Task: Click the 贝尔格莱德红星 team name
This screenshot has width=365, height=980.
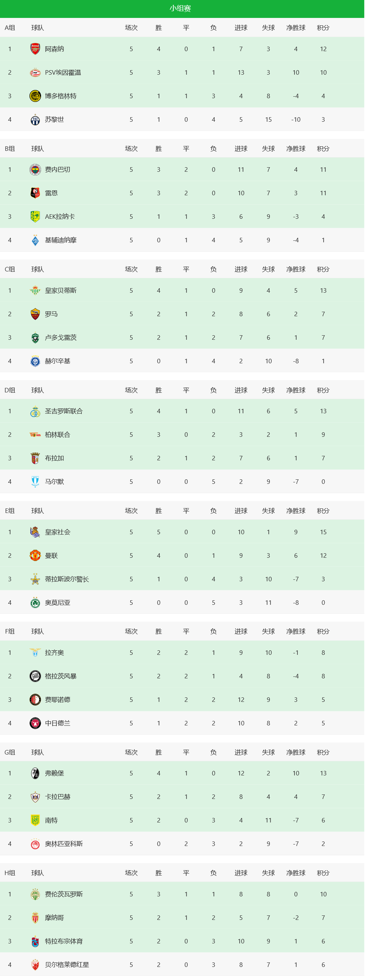Action: [x=67, y=965]
